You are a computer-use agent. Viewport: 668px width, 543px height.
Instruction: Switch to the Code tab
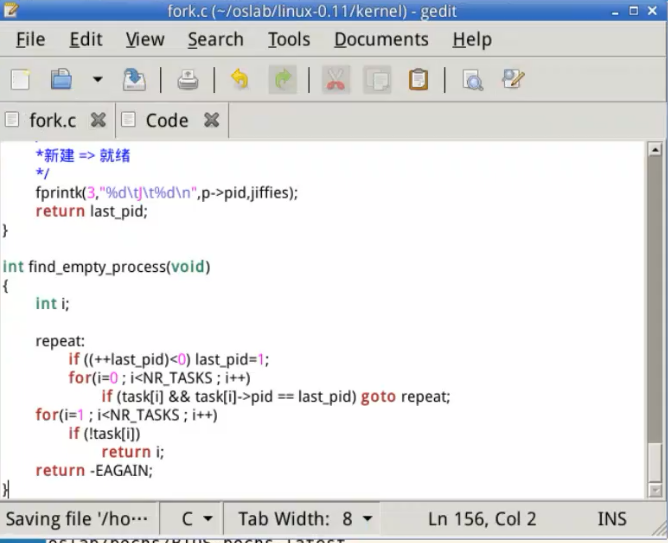(x=166, y=120)
